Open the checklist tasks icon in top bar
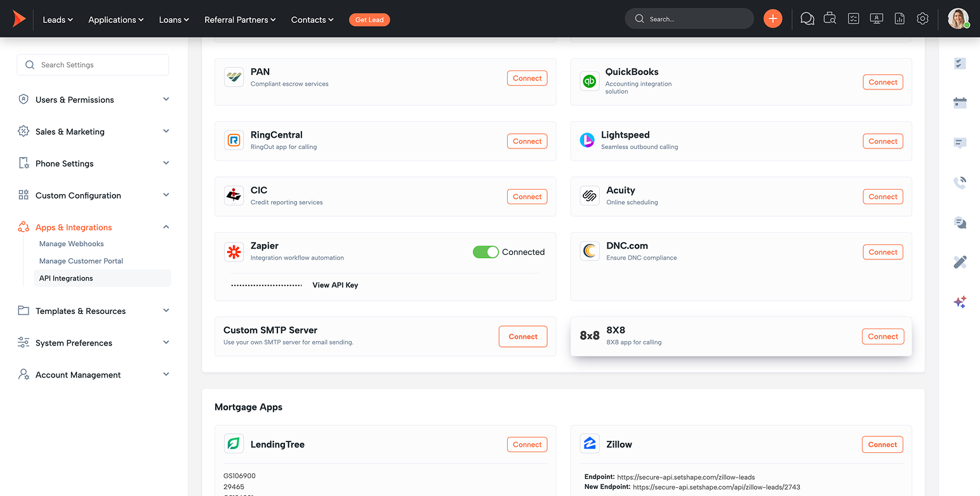 click(854, 19)
